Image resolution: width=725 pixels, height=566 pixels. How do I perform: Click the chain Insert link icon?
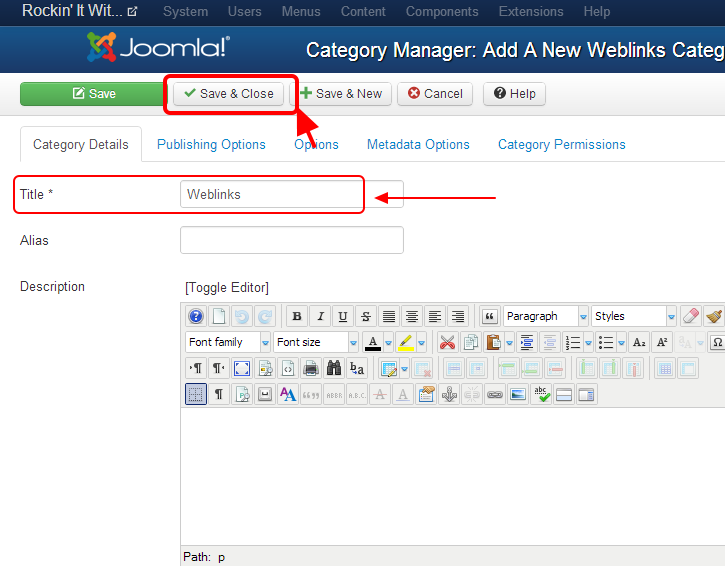[x=495, y=394]
